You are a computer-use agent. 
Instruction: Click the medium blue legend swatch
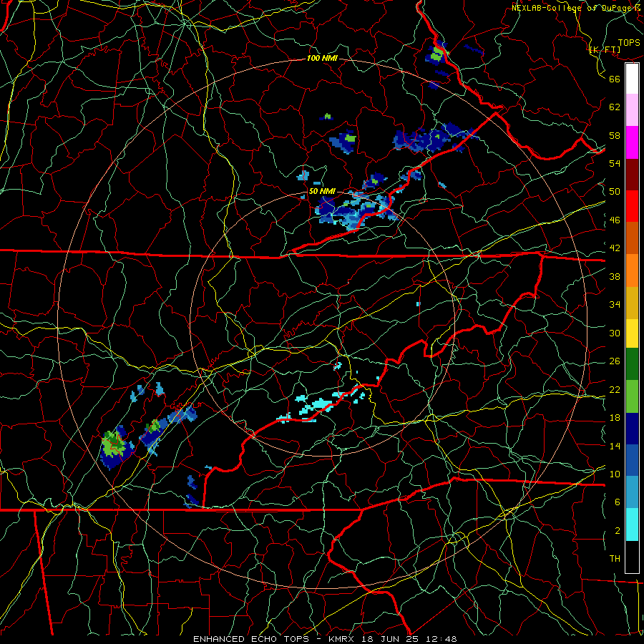pos(632,460)
